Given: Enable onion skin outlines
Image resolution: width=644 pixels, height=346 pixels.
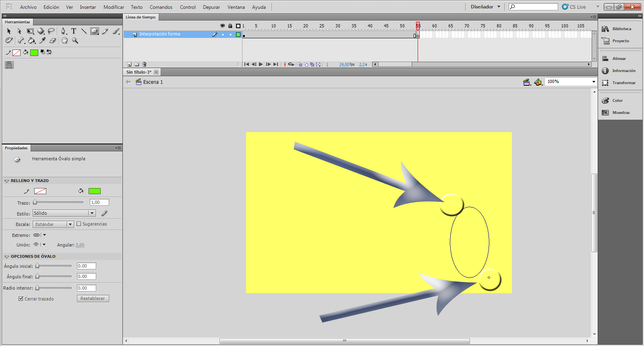Looking at the screenshot, I should click(x=306, y=64).
